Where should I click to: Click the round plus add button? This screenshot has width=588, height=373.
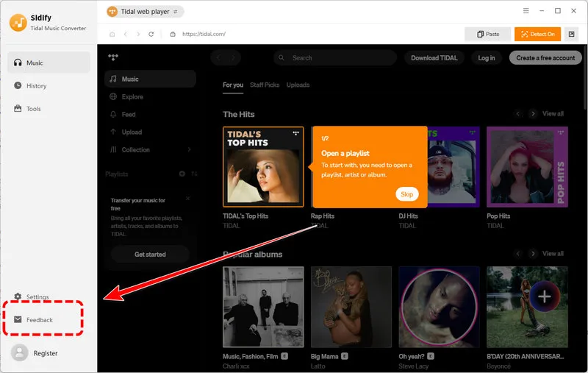coord(545,296)
